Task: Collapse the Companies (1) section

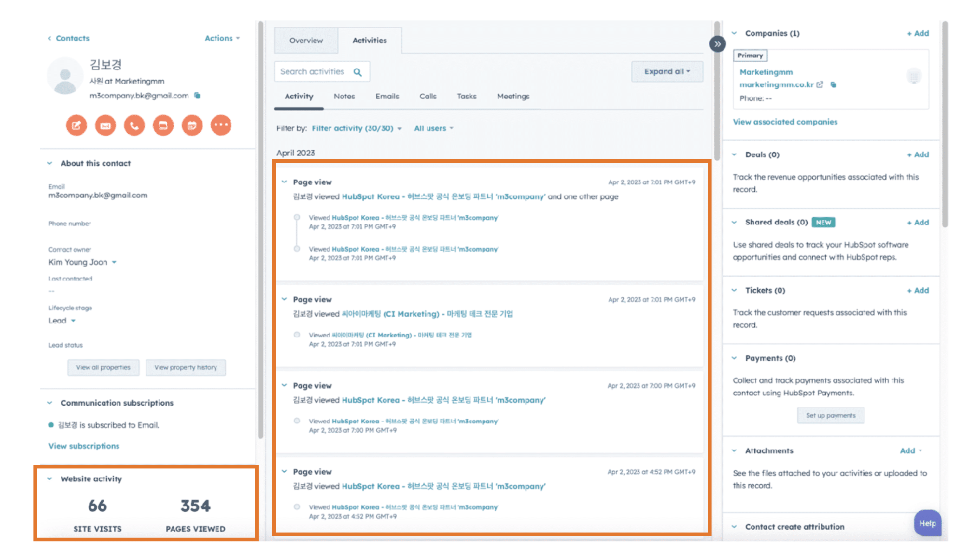Action: [x=734, y=33]
